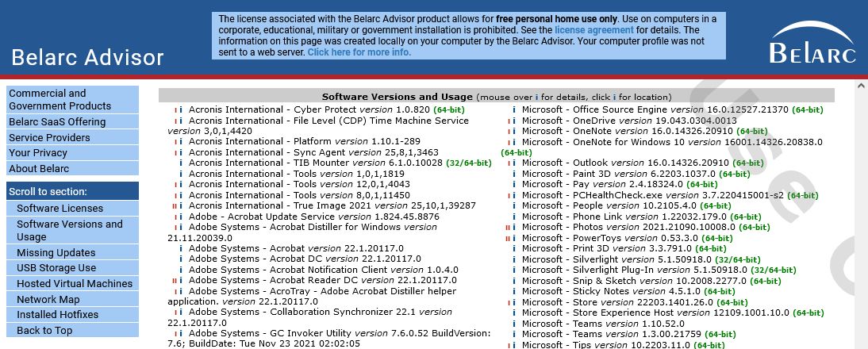Open 'Click here for more info' link
This screenshot has height=349, width=868.
pyautogui.click(x=359, y=52)
